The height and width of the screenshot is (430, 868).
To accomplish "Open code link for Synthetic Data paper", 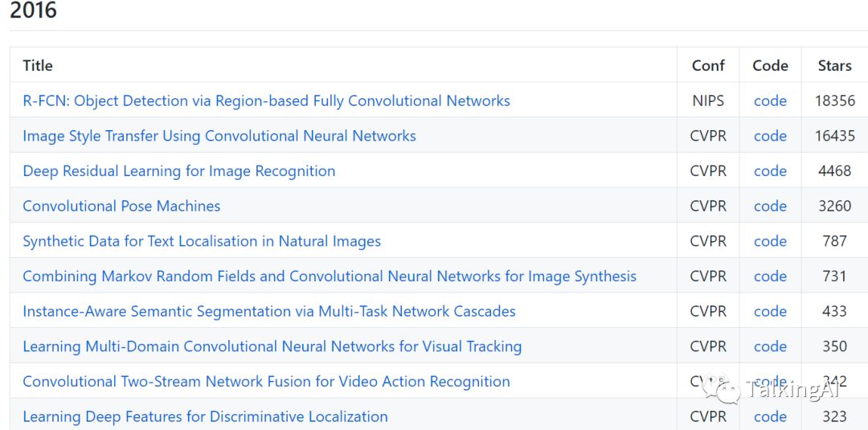I will (770, 241).
